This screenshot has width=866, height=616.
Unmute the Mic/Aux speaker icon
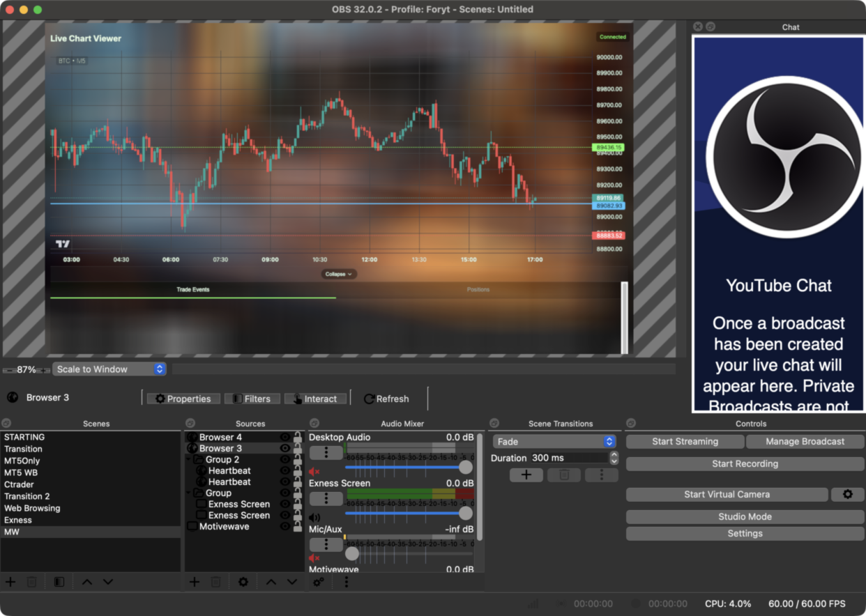[314, 558]
